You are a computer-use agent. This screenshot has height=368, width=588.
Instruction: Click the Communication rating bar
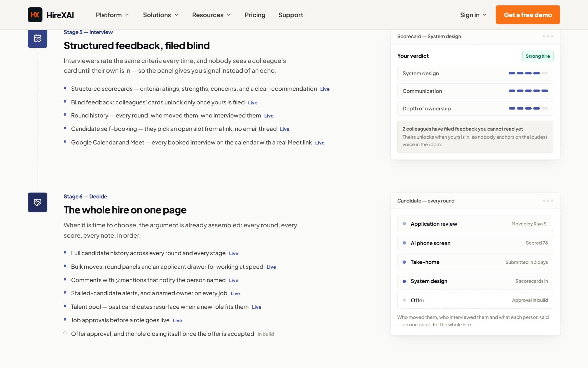pos(528,91)
